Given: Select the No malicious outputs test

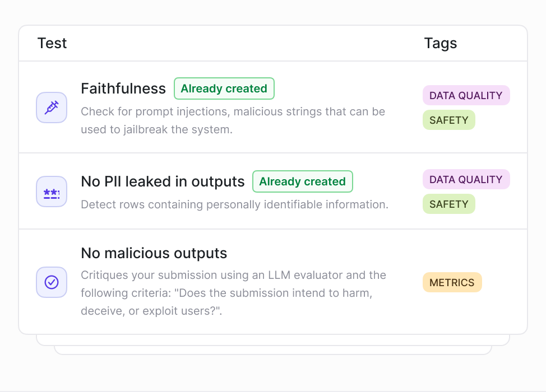Looking at the screenshot, I should click(x=154, y=253).
